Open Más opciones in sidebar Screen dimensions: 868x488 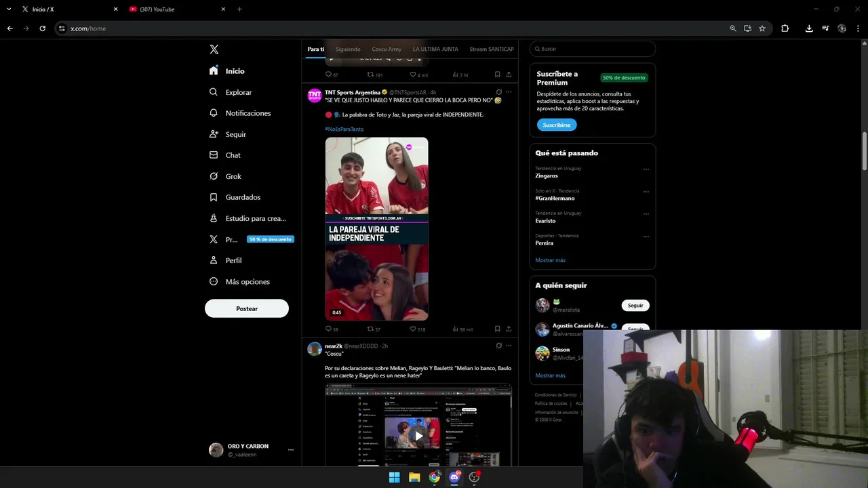239,281
